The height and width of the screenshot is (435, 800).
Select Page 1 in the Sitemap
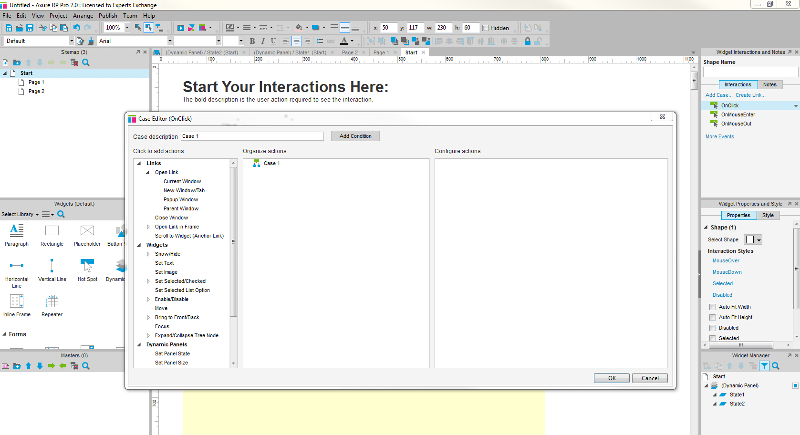tap(36, 82)
